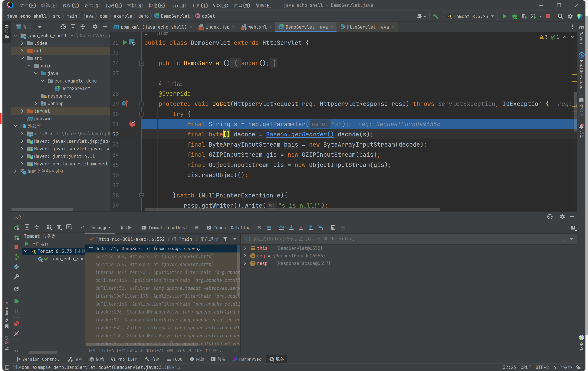Open the 重构(R) menu

pyautogui.click(x=135, y=5)
